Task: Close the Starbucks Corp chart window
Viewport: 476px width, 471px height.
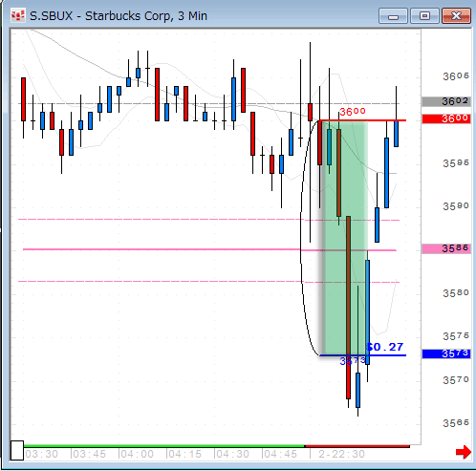Action: pyautogui.click(x=456, y=16)
